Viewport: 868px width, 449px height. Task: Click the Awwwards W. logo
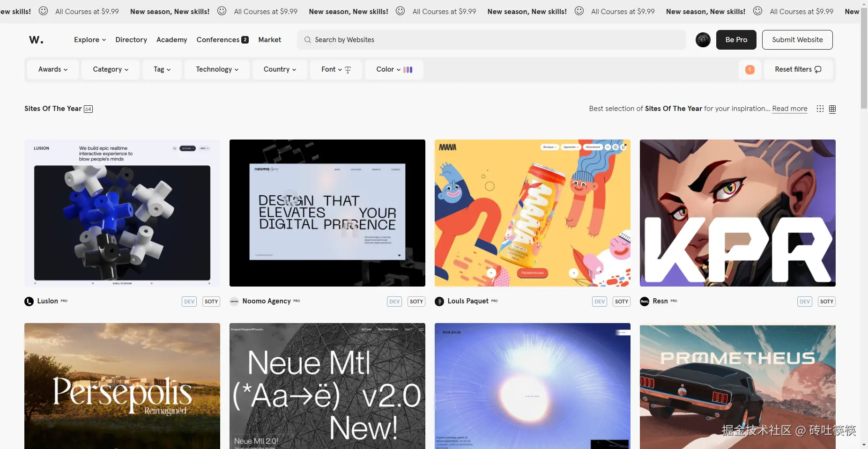click(36, 40)
